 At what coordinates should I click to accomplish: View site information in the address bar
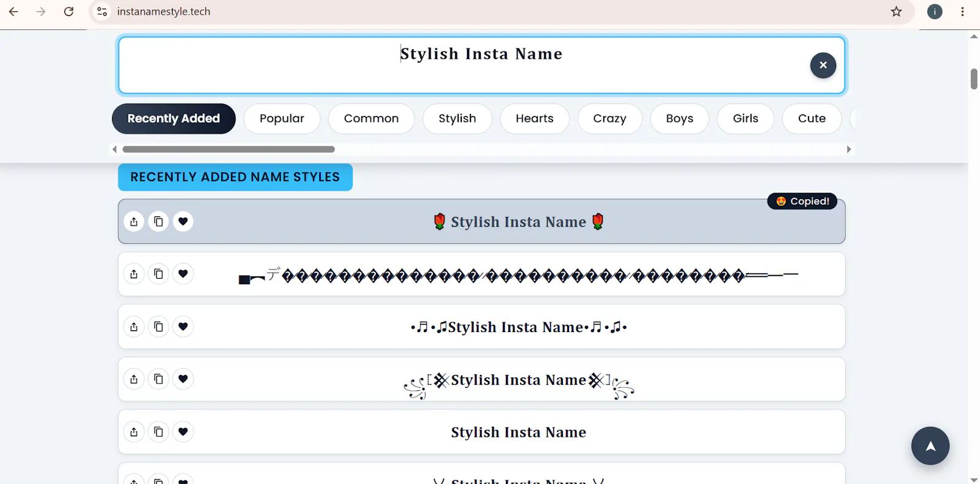click(102, 12)
